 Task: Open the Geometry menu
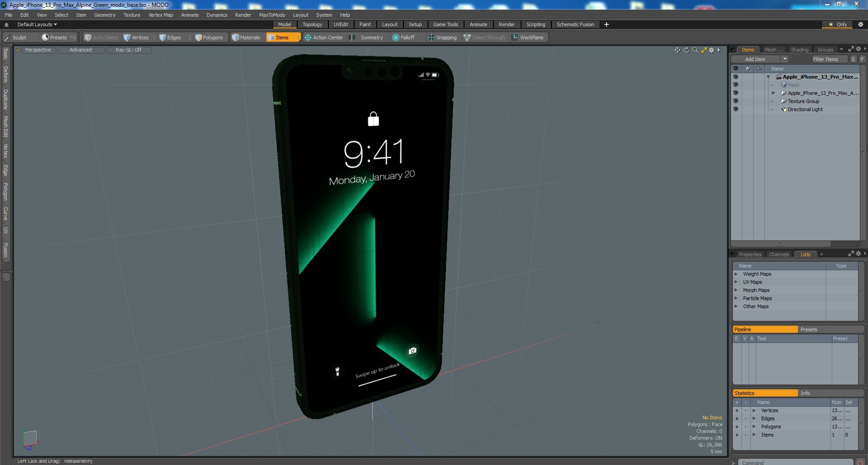104,15
